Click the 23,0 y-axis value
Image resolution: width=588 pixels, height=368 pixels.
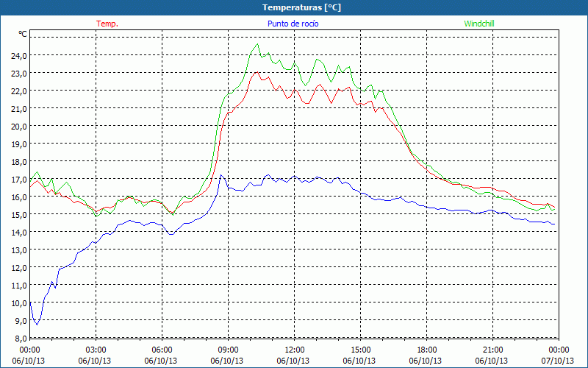click(19, 73)
